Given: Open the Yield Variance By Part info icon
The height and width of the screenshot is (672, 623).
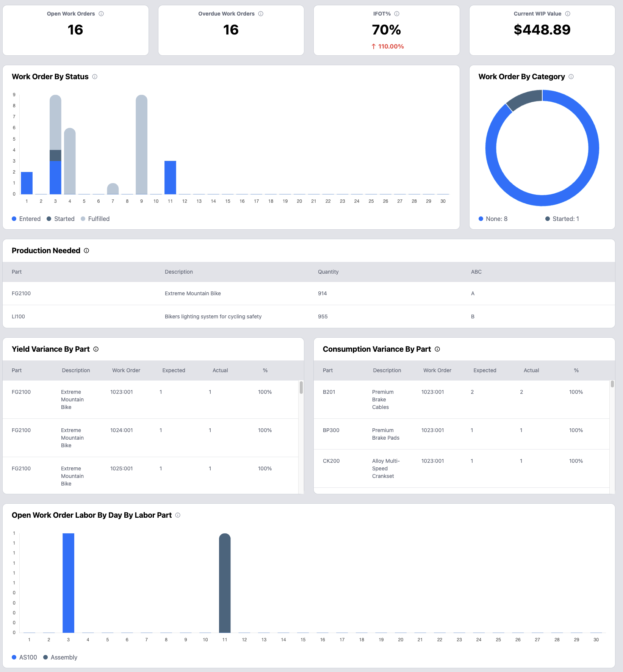Looking at the screenshot, I should click(x=96, y=349).
